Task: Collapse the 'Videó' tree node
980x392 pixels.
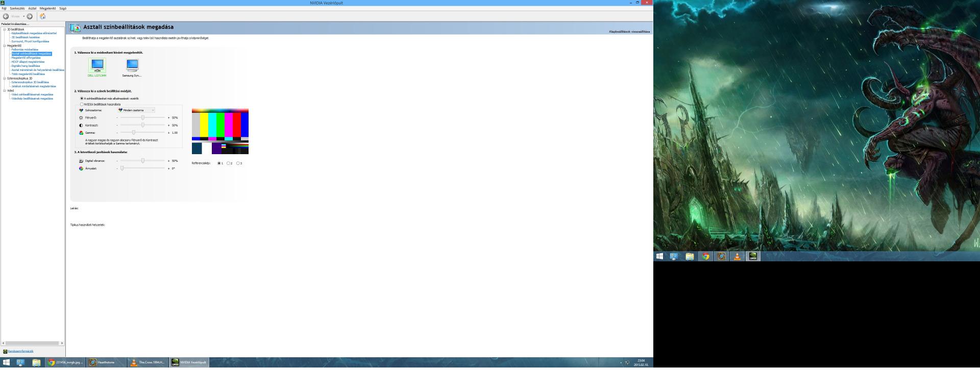Action: pyautogui.click(x=5, y=90)
